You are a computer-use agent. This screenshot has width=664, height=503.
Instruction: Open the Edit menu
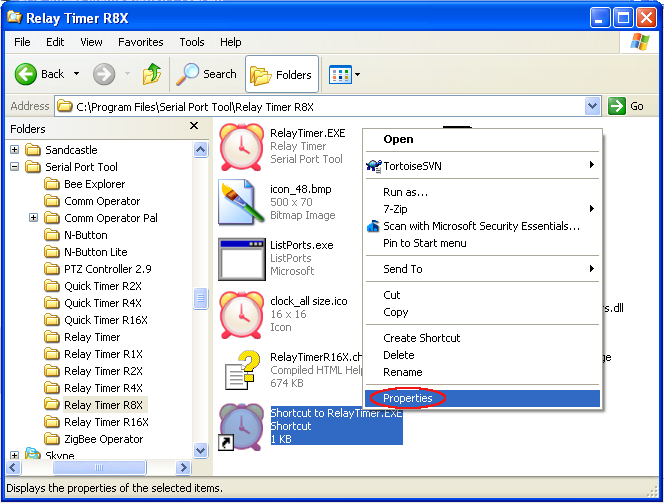tap(55, 42)
